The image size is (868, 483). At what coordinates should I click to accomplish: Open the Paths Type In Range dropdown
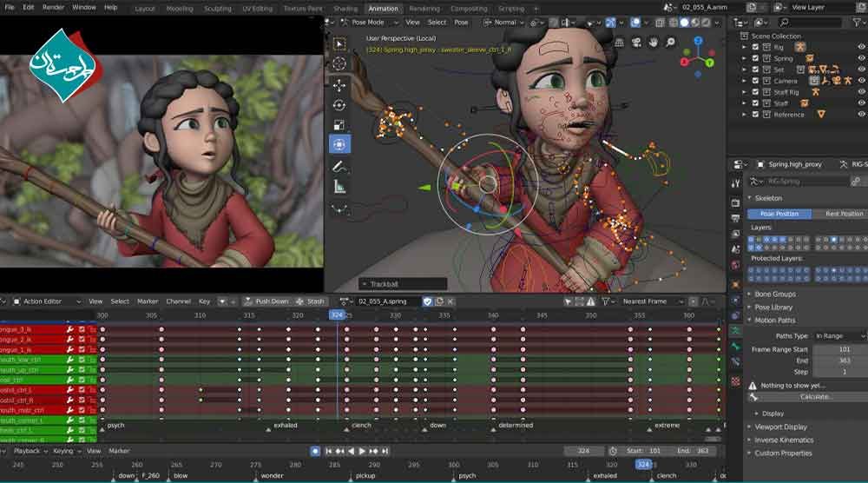838,336
